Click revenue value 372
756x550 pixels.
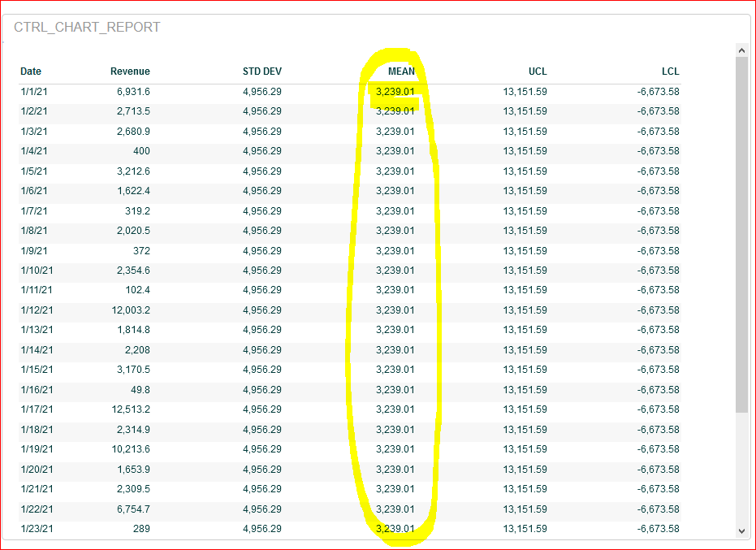point(142,251)
